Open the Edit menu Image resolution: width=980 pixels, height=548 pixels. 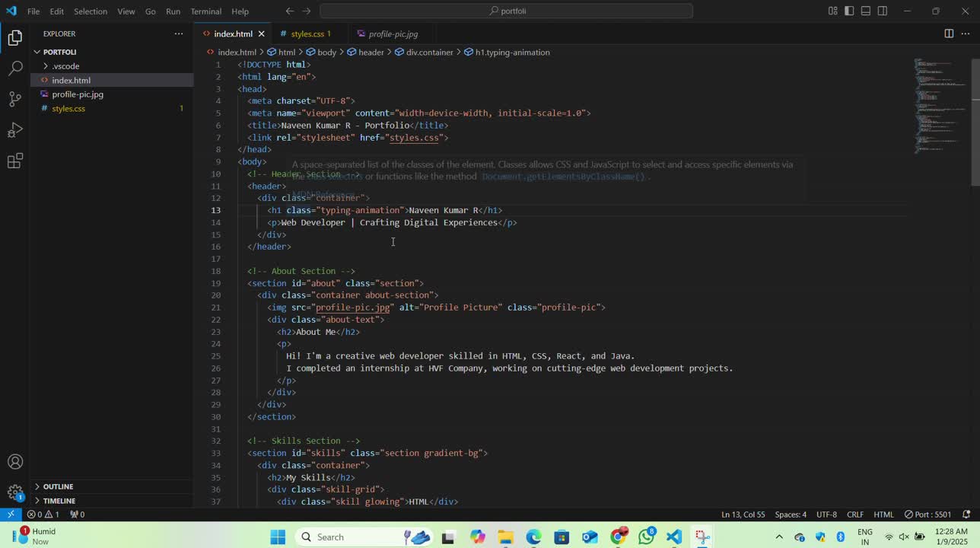click(57, 11)
